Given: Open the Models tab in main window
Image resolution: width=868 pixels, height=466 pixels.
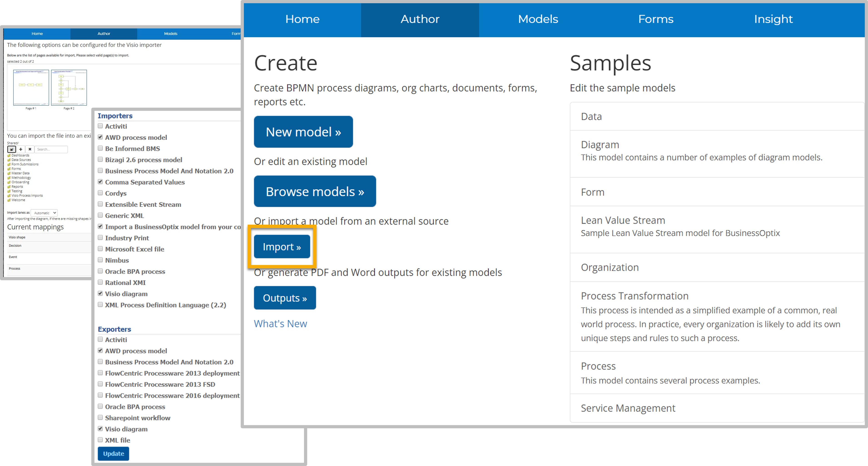Looking at the screenshot, I should pos(538,20).
